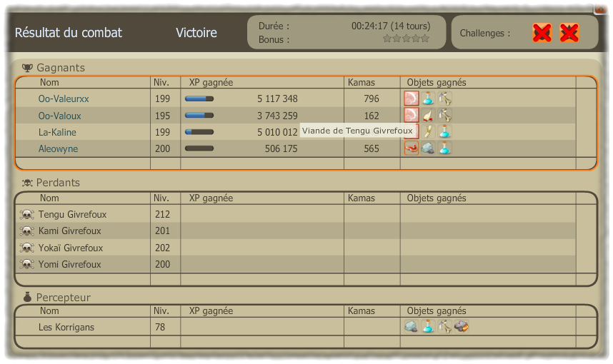Click the XP progress bar of La-Kaline
The image size is (613, 364).
tap(199, 132)
